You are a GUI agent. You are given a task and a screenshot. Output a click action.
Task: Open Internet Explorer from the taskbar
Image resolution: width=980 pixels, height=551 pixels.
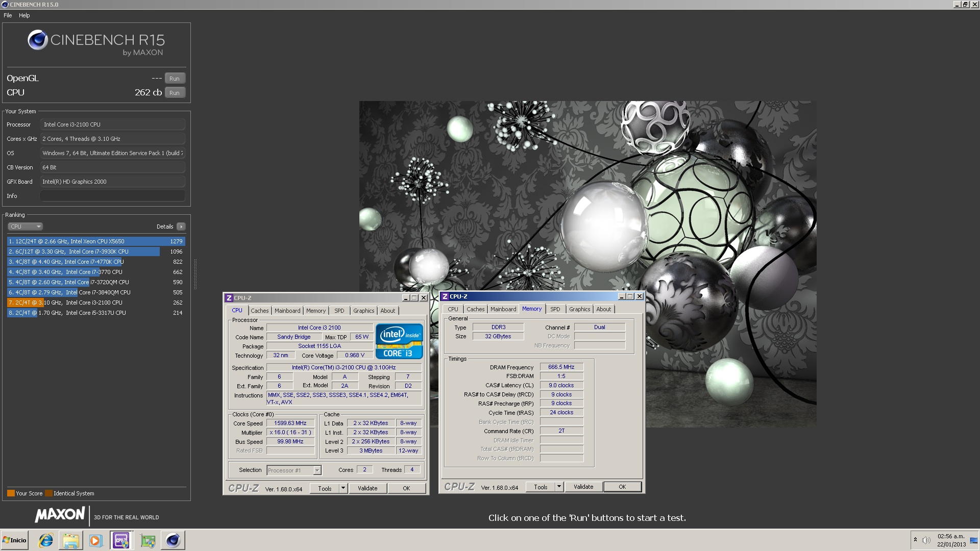pyautogui.click(x=46, y=540)
